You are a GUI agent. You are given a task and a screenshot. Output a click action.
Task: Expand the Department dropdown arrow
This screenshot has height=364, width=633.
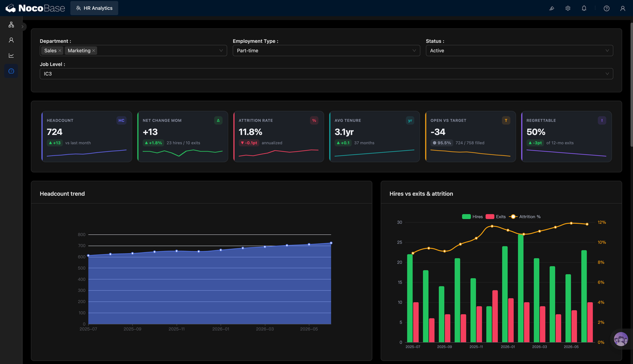[x=222, y=50]
